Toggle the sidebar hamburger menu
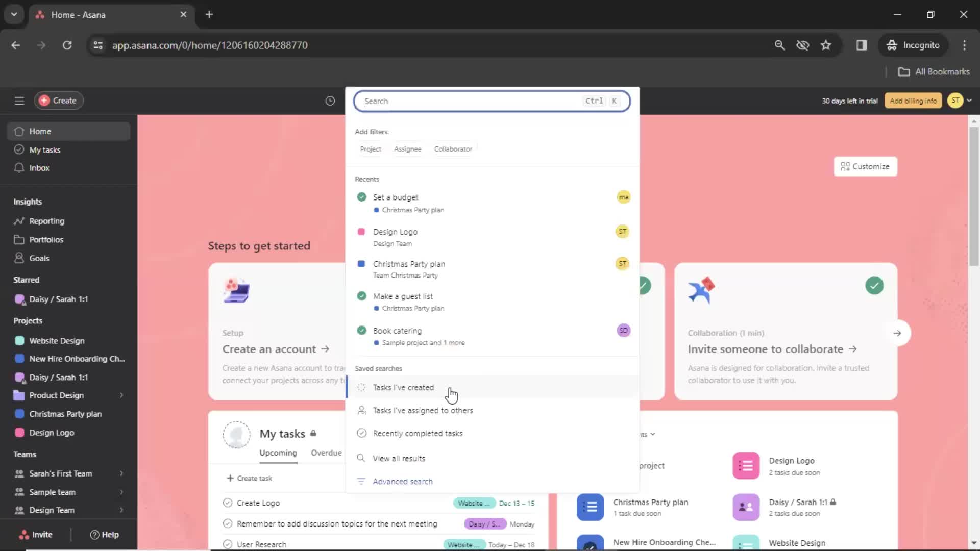 pyautogui.click(x=19, y=101)
